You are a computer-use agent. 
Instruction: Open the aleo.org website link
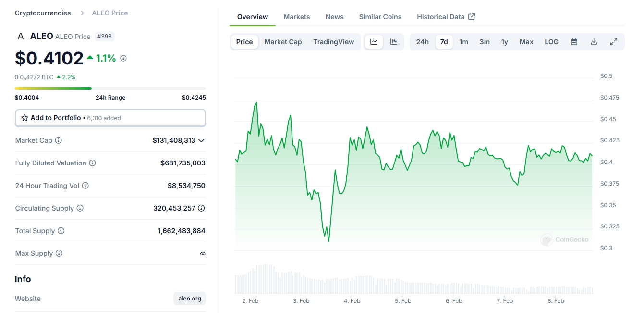click(x=190, y=299)
